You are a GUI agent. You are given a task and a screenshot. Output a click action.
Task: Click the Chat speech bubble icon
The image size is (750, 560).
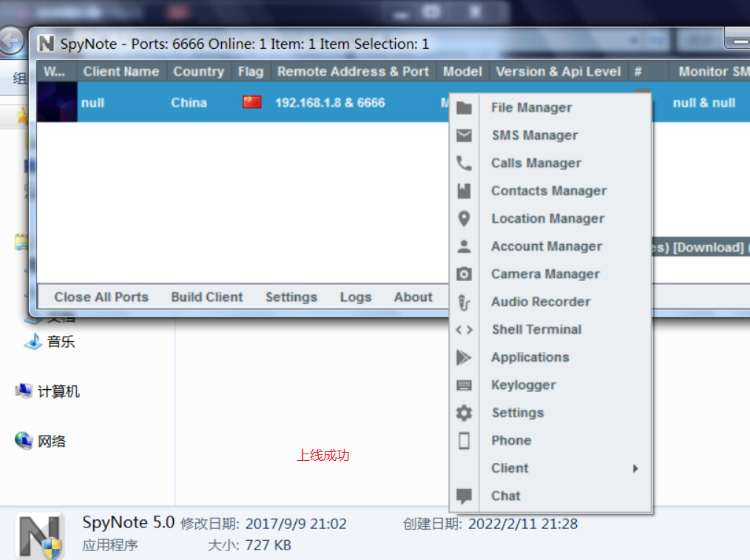[x=464, y=496]
